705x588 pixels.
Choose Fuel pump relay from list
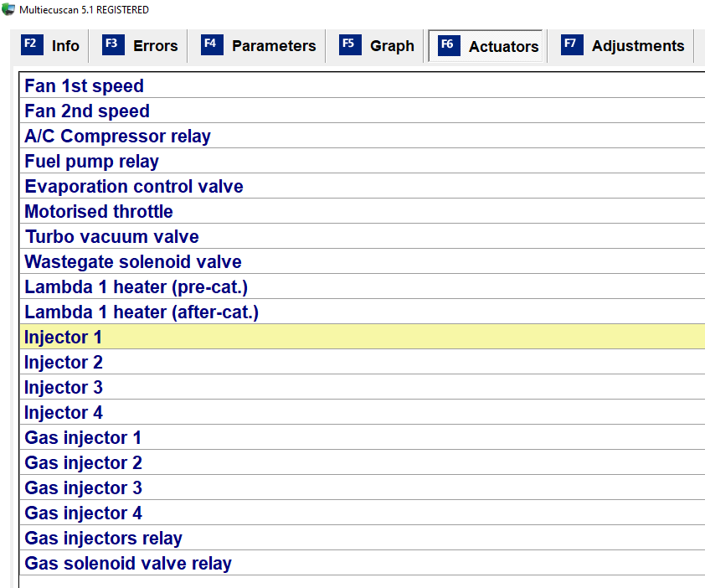[362, 161]
